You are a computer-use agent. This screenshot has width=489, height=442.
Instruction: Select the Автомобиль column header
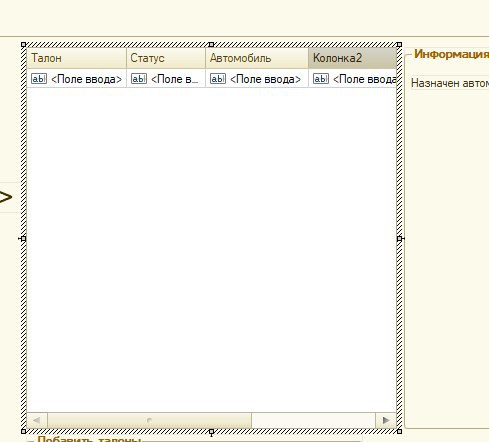pos(257,58)
